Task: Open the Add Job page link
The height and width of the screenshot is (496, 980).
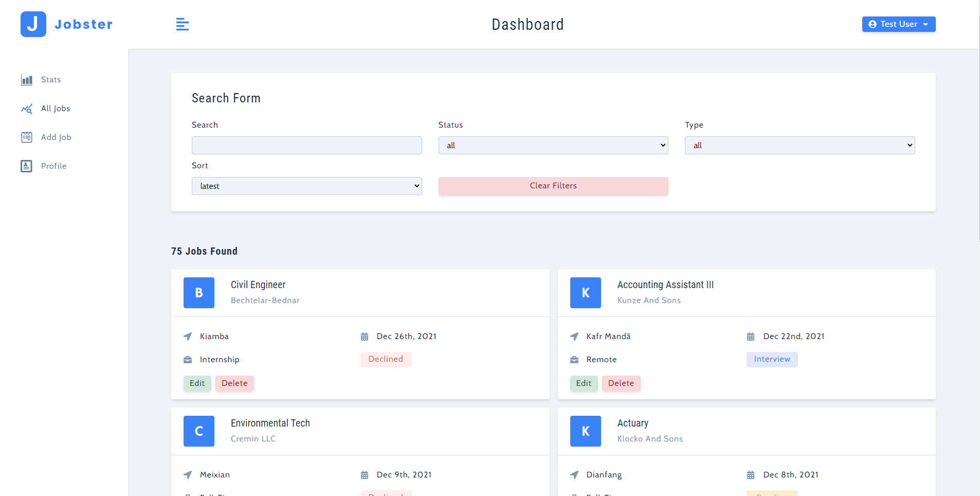Action: coord(56,137)
